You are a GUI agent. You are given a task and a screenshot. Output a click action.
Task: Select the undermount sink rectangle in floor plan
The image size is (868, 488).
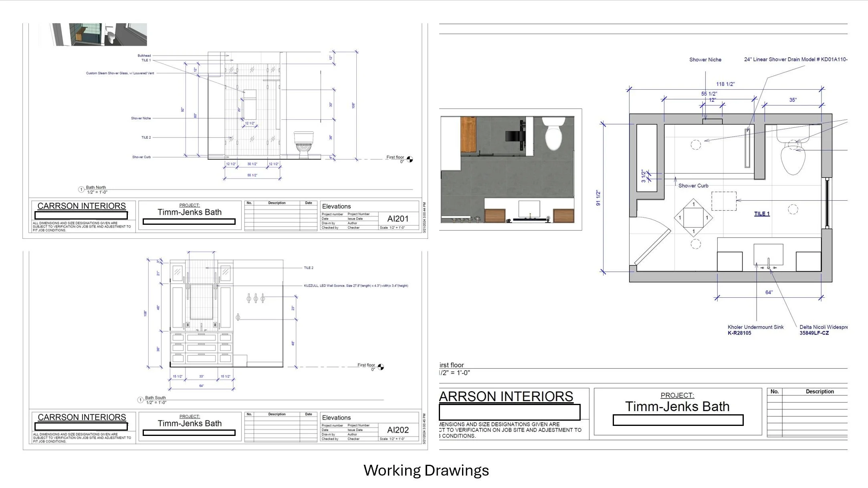click(x=768, y=254)
